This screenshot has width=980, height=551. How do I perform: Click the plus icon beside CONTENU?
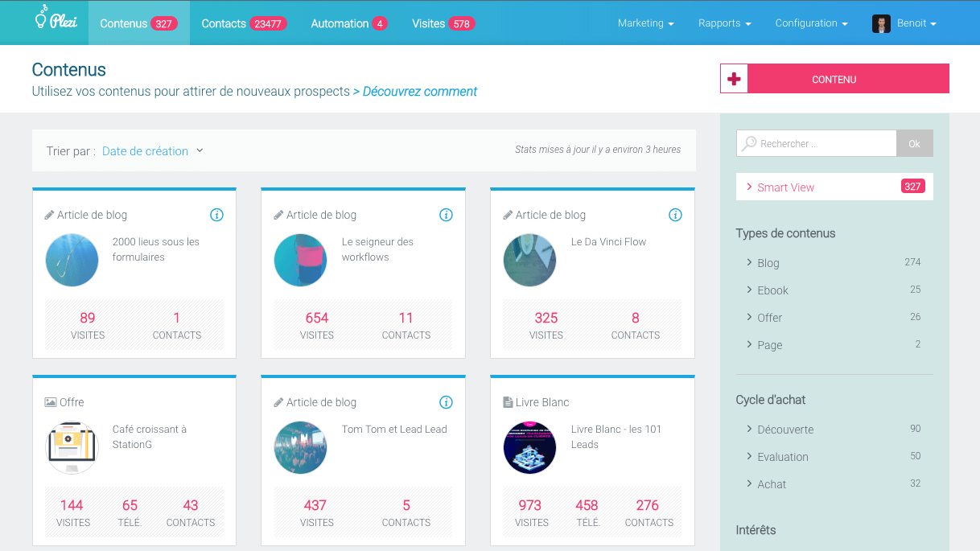(734, 79)
